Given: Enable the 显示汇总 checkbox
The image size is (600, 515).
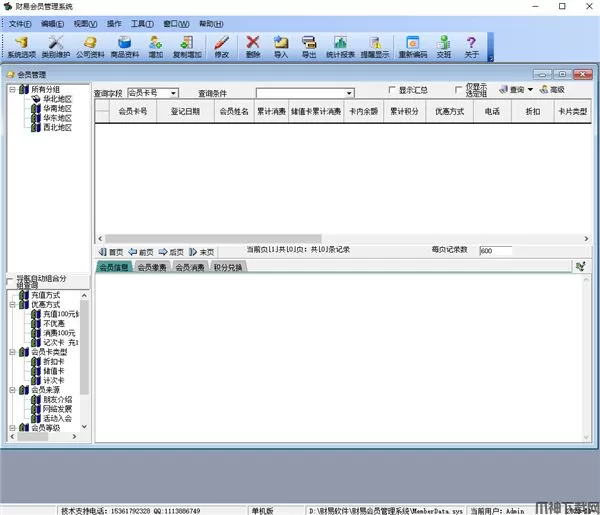Looking at the screenshot, I should pos(391,90).
